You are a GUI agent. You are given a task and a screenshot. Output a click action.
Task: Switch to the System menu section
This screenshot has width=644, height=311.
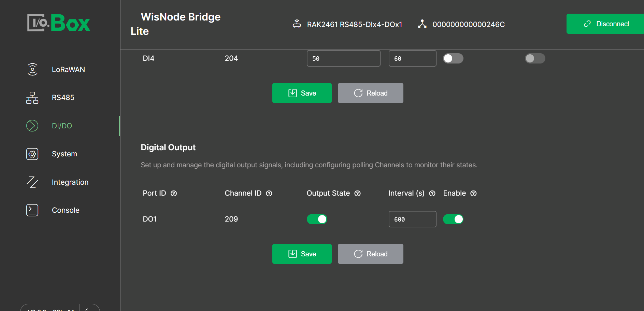click(64, 154)
